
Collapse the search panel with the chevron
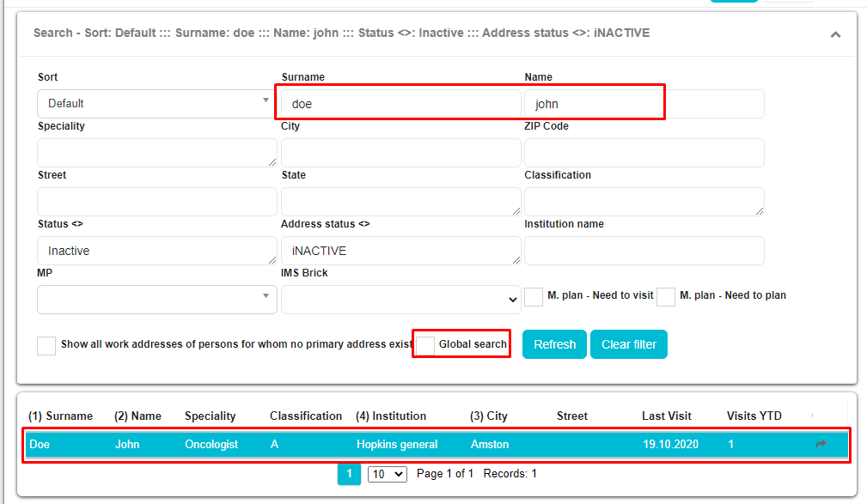[835, 34]
